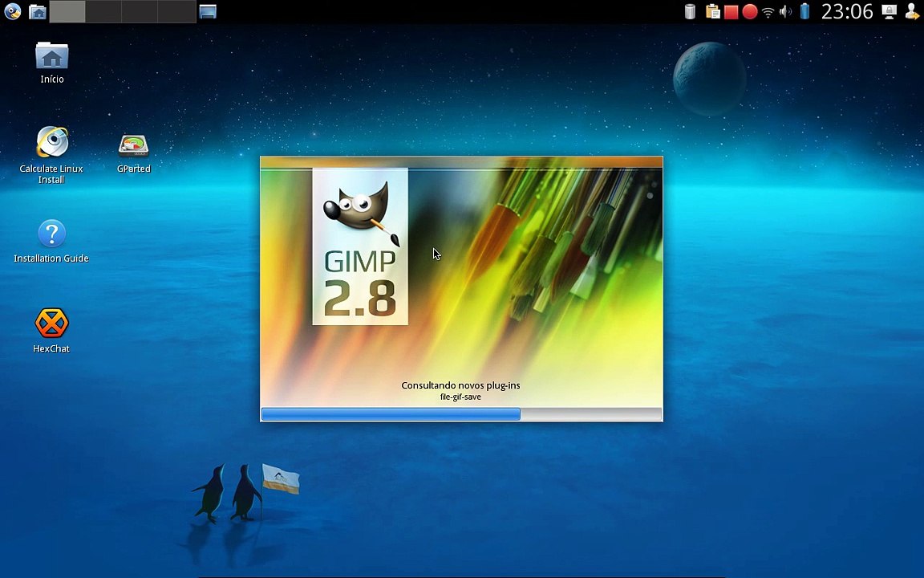Click the show desktop icon in the panel
This screenshot has height=578, width=924.
tap(208, 11)
